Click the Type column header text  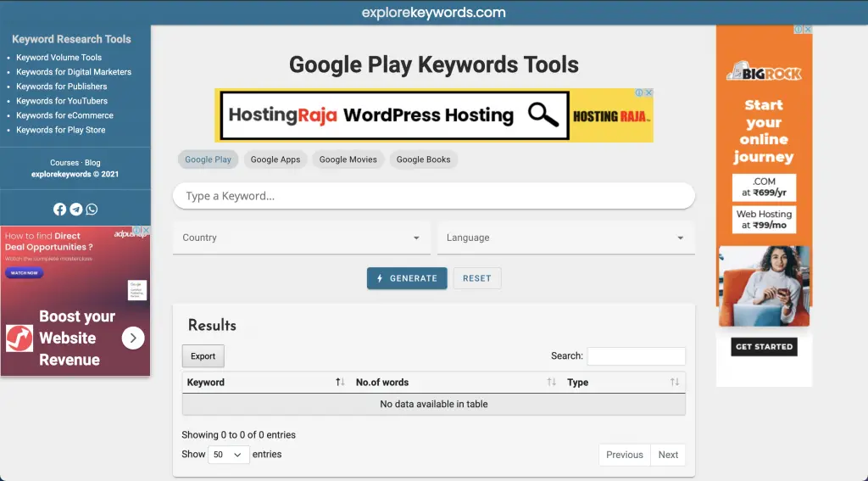(577, 382)
